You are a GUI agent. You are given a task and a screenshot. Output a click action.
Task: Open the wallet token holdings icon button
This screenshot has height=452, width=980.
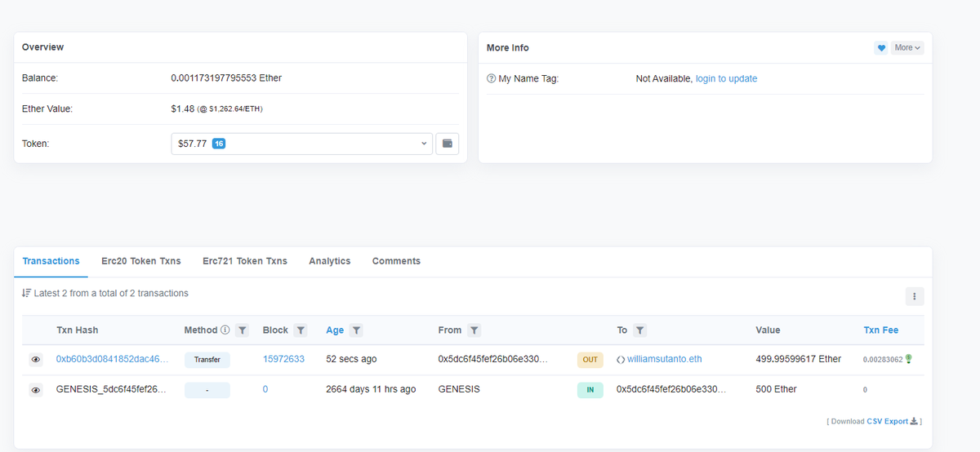[448, 144]
